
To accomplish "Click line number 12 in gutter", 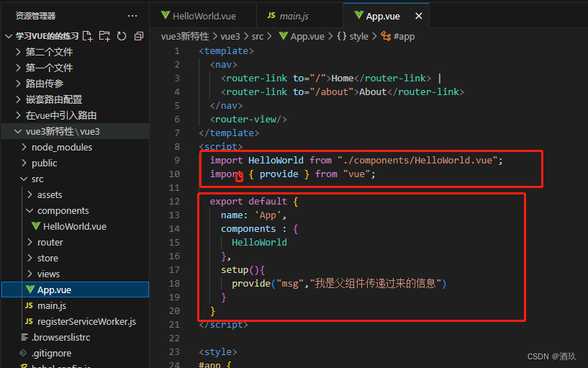I will [174, 202].
